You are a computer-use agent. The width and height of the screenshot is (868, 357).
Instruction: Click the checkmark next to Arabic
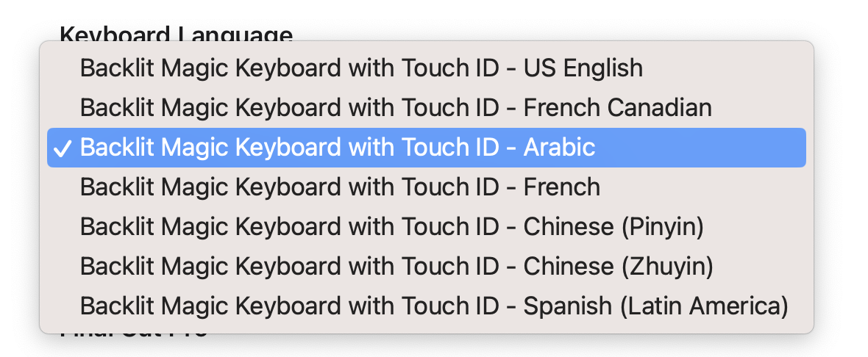tap(63, 148)
